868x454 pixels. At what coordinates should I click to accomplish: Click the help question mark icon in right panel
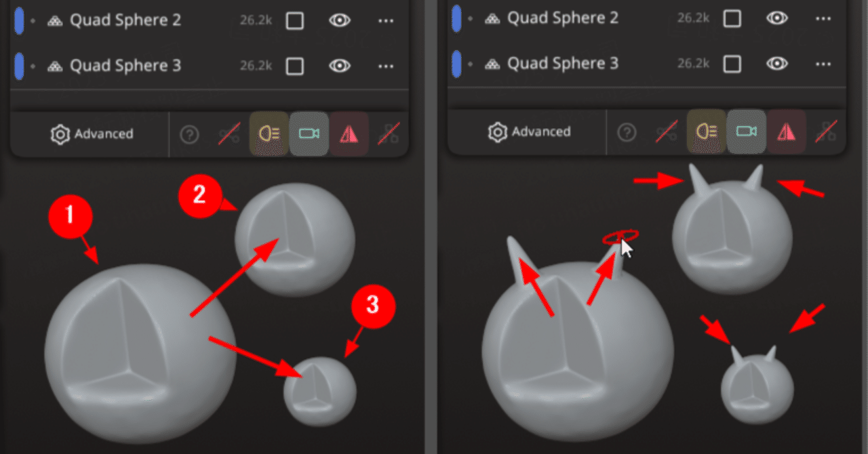(x=627, y=132)
